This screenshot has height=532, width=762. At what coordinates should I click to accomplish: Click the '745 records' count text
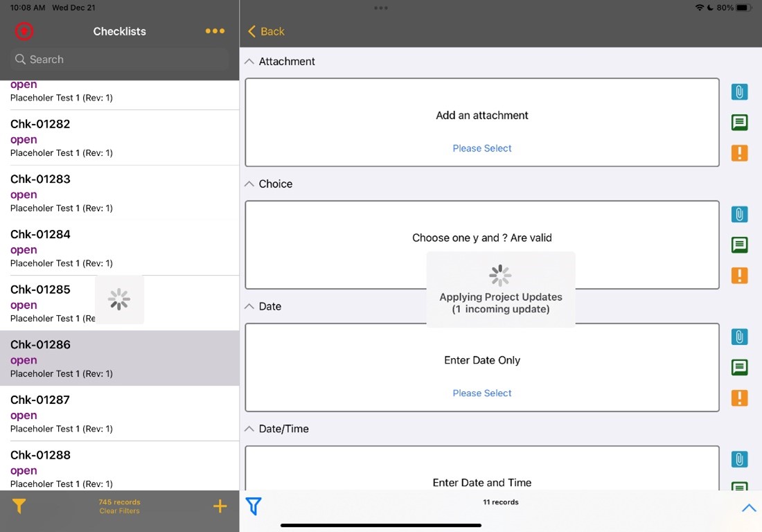pyautogui.click(x=120, y=502)
